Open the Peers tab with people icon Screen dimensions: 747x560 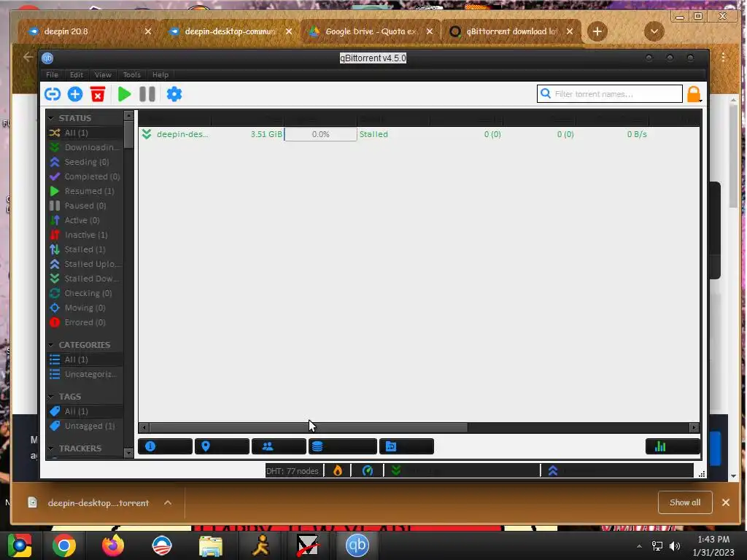click(x=279, y=446)
